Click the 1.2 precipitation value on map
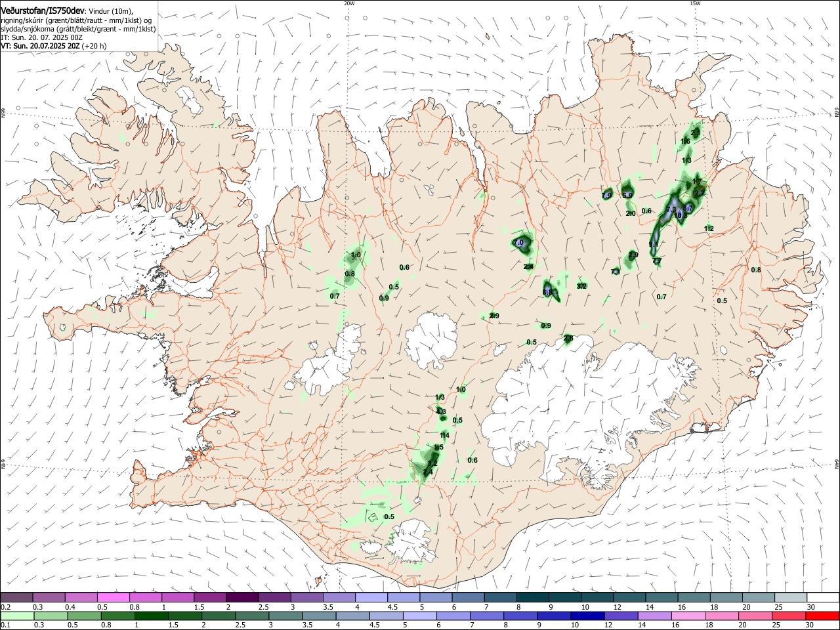This screenshot has height=630, width=840. (x=709, y=228)
